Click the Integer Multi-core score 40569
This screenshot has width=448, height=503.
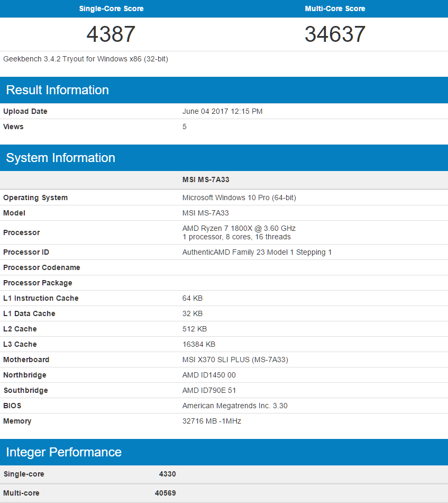pos(165,493)
